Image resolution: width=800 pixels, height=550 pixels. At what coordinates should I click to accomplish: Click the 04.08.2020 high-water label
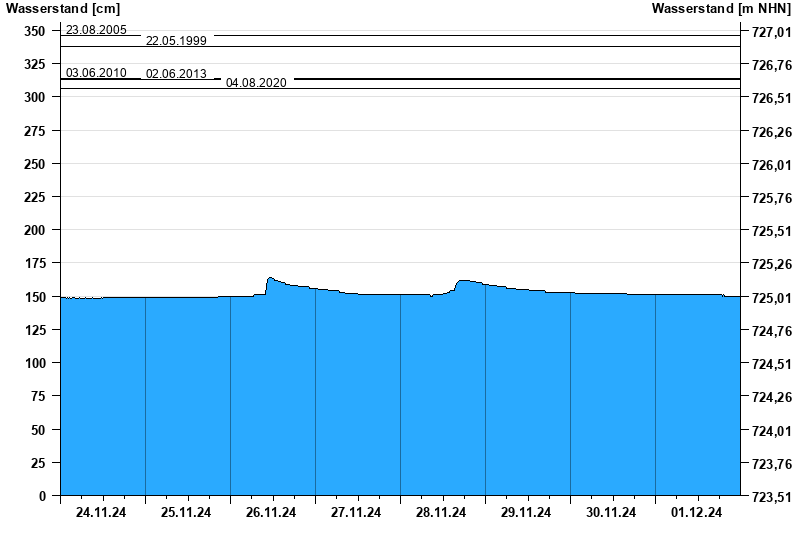[x=256, y=83]
